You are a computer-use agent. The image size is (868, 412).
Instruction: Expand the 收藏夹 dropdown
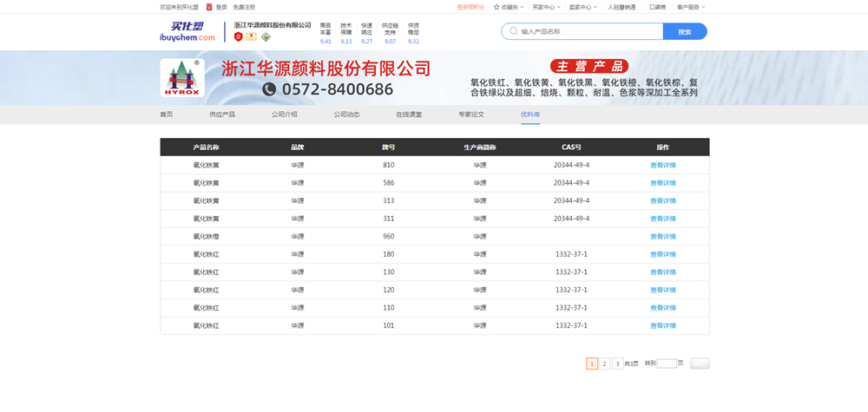510,7
